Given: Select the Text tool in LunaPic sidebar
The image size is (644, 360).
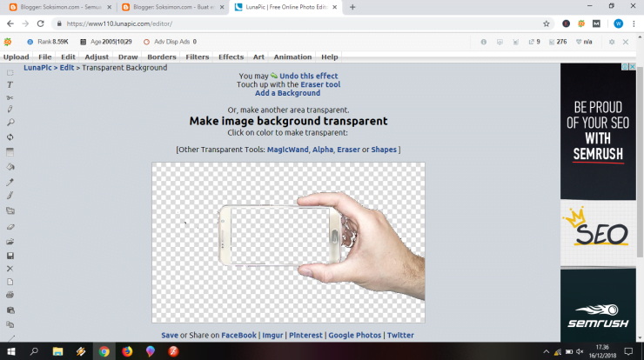Looking at the screenshot, I should point(10,84).
